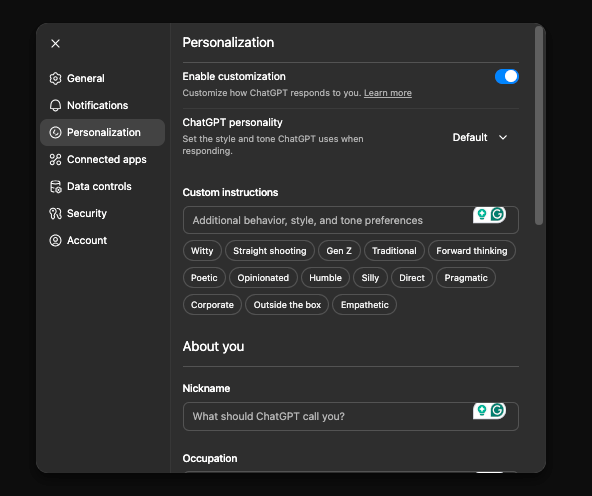Open Account settings tab label
Viewport: 592px width, 496px height.
click(x=87, y=240)
